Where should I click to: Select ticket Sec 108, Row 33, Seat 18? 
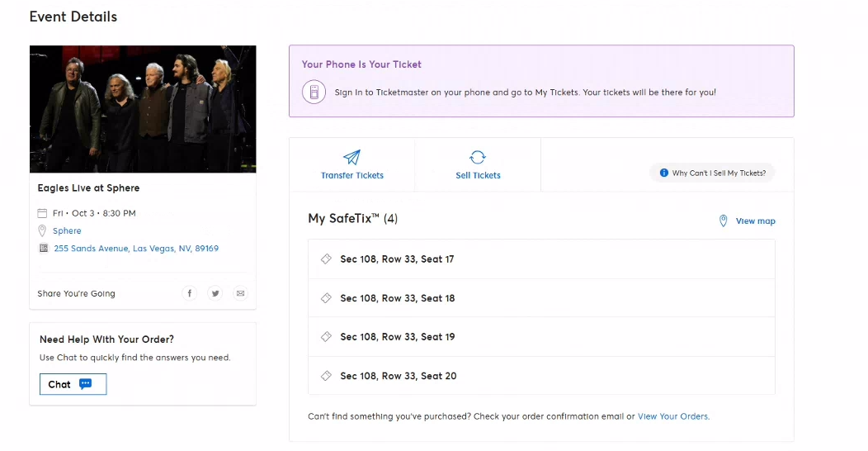click(541, 298)
